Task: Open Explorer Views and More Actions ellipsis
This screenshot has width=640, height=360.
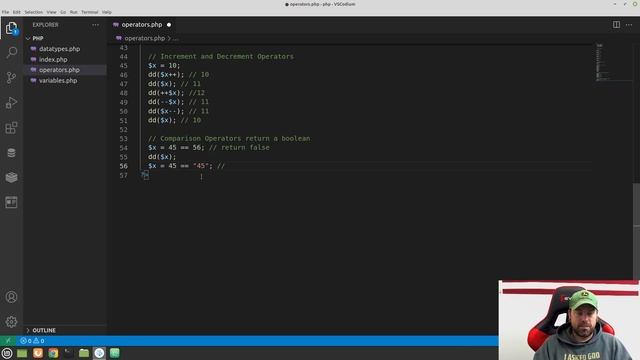Action: [x=96, y=25]
